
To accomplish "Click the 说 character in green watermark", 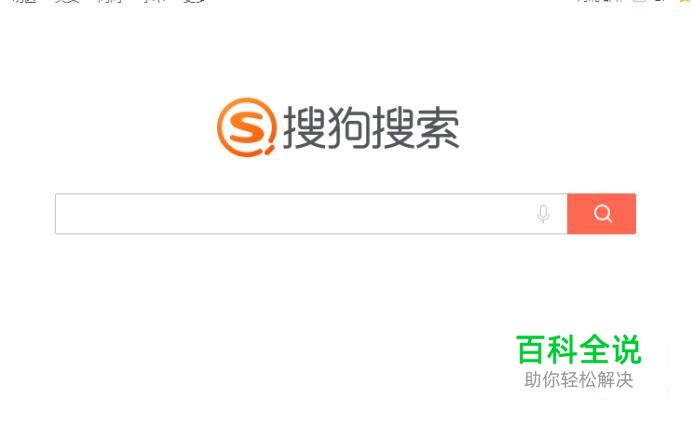I will 626,349.
